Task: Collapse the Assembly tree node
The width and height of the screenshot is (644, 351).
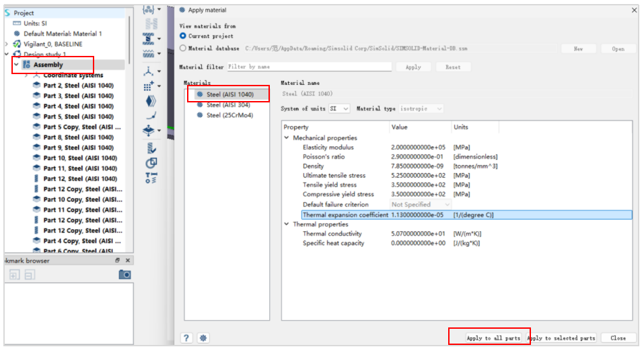Action: tap(16, 65)
